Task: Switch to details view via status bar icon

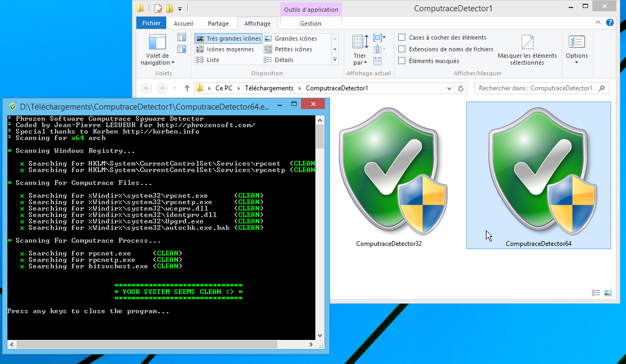Action: point(596,293)
